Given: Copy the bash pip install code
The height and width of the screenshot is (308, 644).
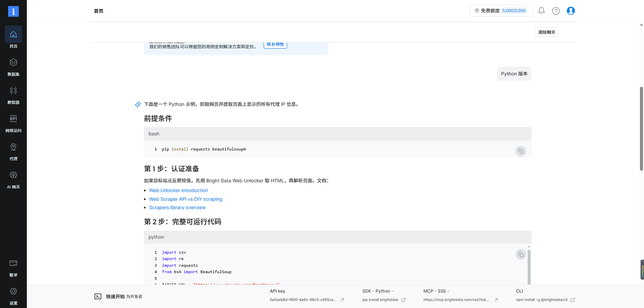Looking at the screenshot, I should 521,151.
